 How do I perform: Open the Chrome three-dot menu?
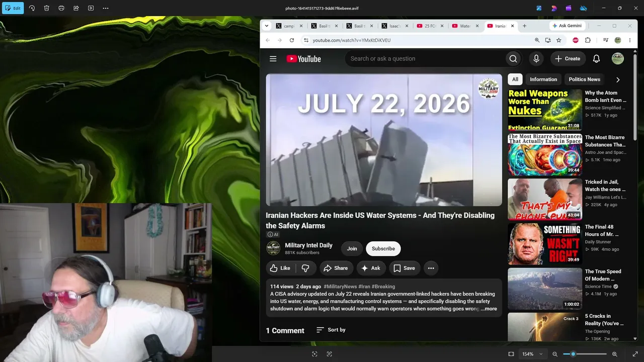(x=630, y=40)
